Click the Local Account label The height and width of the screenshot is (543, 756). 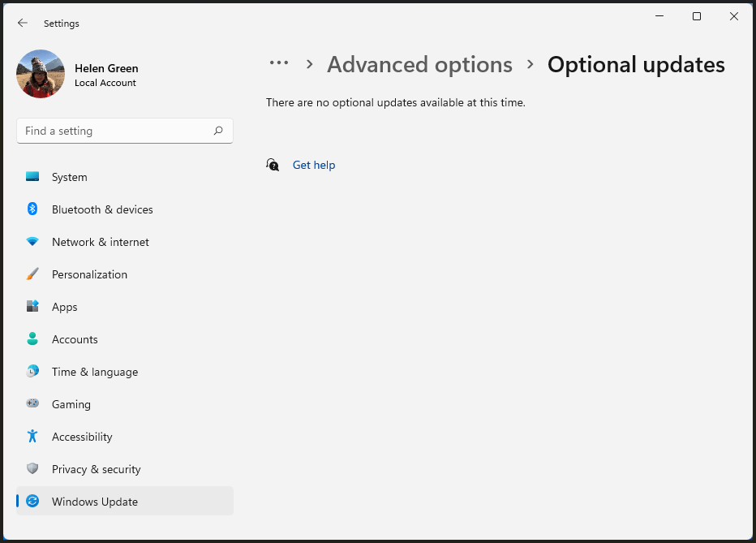[x=105, y=83]
